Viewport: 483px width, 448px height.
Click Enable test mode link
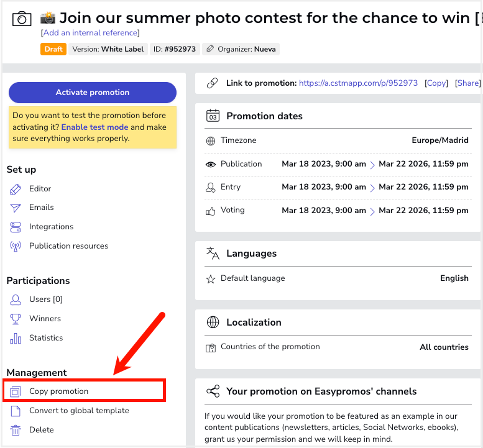pos(94,127)
